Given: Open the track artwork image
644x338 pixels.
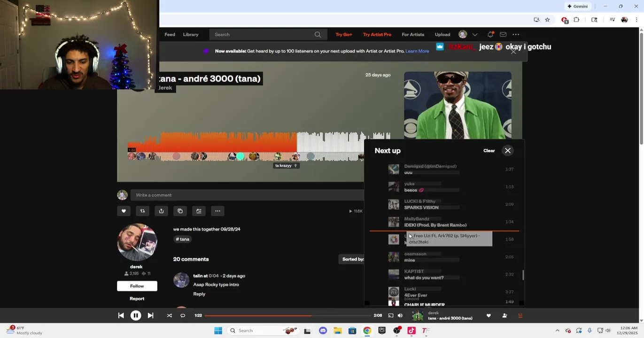Looking at the screenshot, I should [x=458, y=106].
